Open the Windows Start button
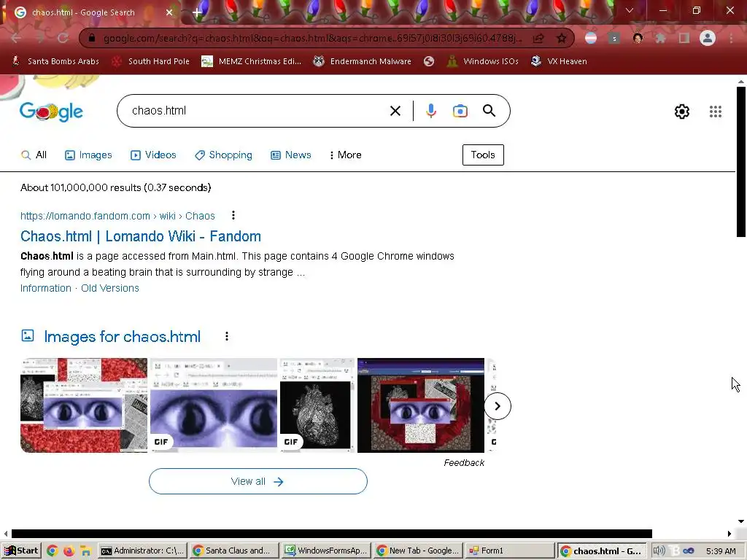Image resolution: width=747 pixels, height=560 pixels. pos(21,551)
